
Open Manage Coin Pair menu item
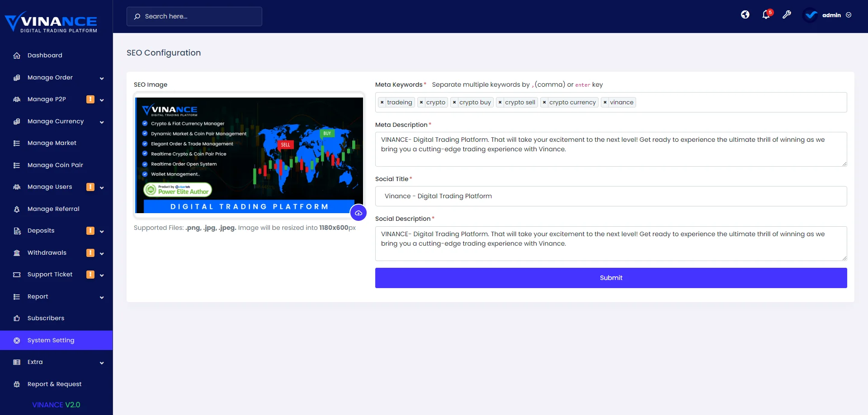point(56,165)
